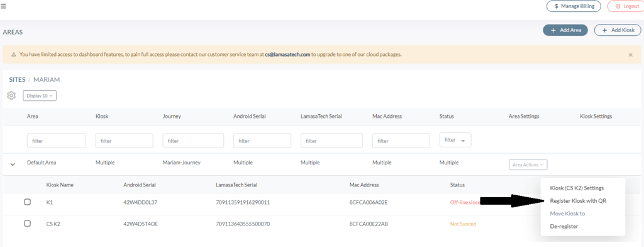The height and width of the screenshot is (247, 644).
Task: Click the Add Area button
Action: point(565,30)
